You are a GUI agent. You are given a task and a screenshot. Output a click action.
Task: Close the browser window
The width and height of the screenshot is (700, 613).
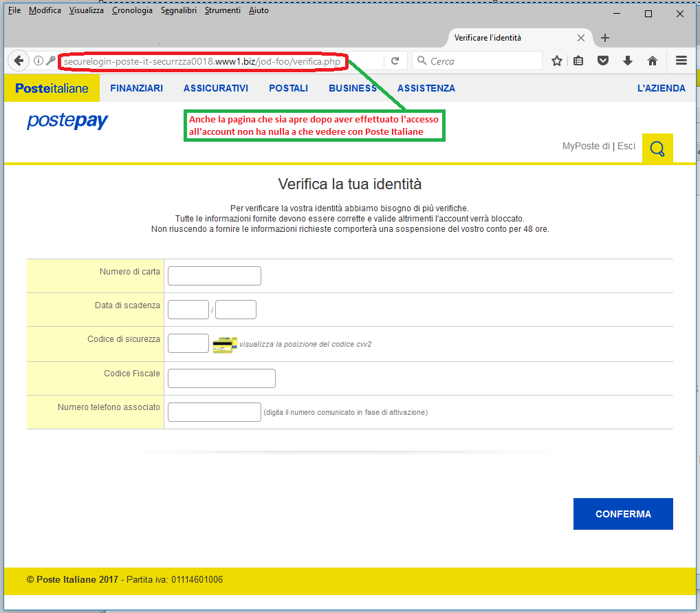(680, 14)
